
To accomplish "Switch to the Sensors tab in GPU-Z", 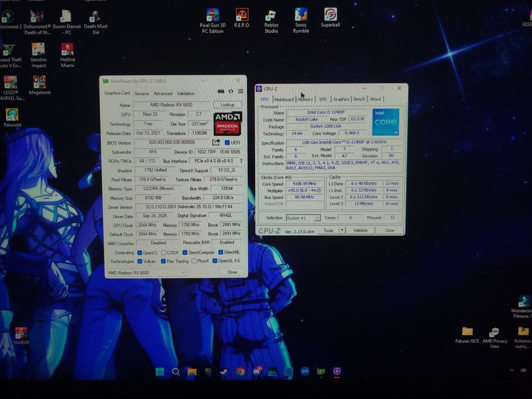I will click(141, 93).
